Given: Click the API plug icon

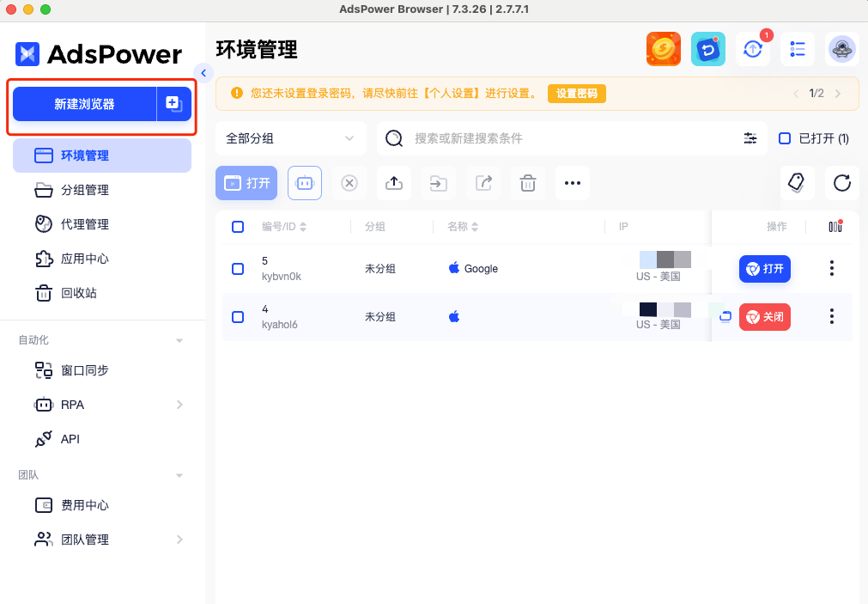Looking at the screenshot, I should [43, 439].
